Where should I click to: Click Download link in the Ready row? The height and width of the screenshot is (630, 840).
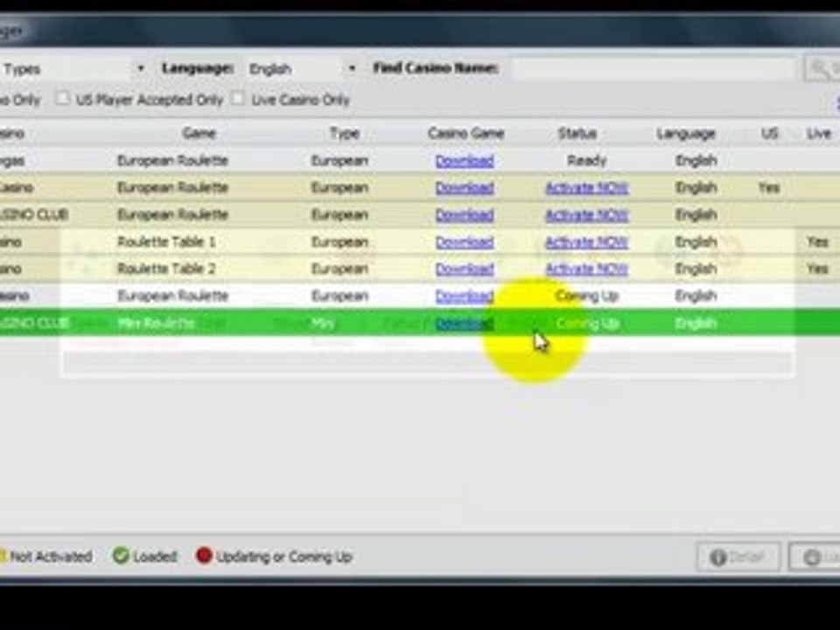pos(465,161)
